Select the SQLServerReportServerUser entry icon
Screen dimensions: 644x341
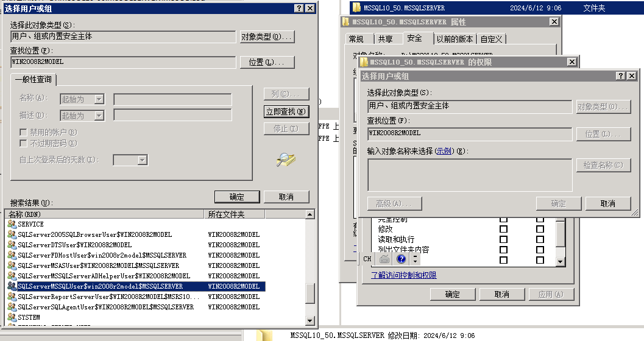(x=12, y=297)
